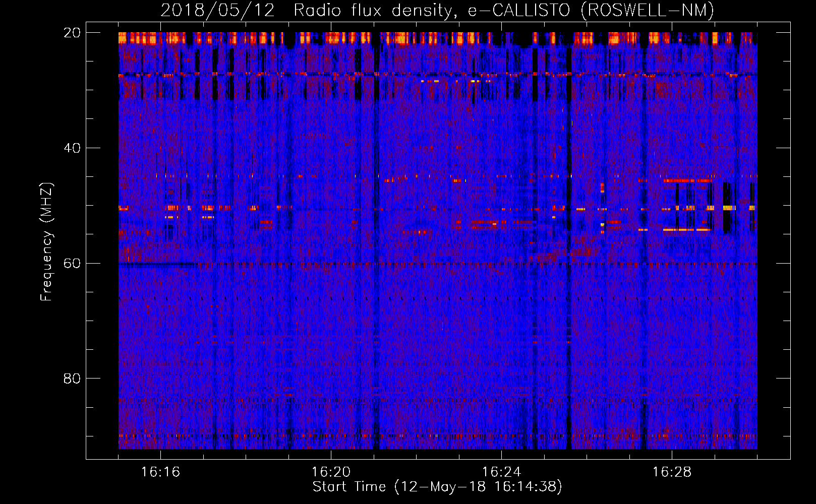816x504 pixels.
Task: Click the date 2018/05/12 in the title
Action: 217,11
